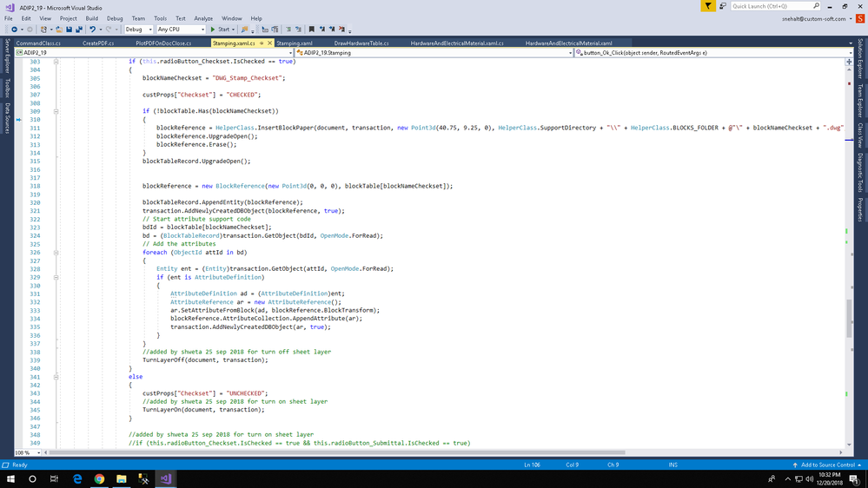868x488 pixels.
Task: Open Google Chrome from the taskbar
Action: 99,478
